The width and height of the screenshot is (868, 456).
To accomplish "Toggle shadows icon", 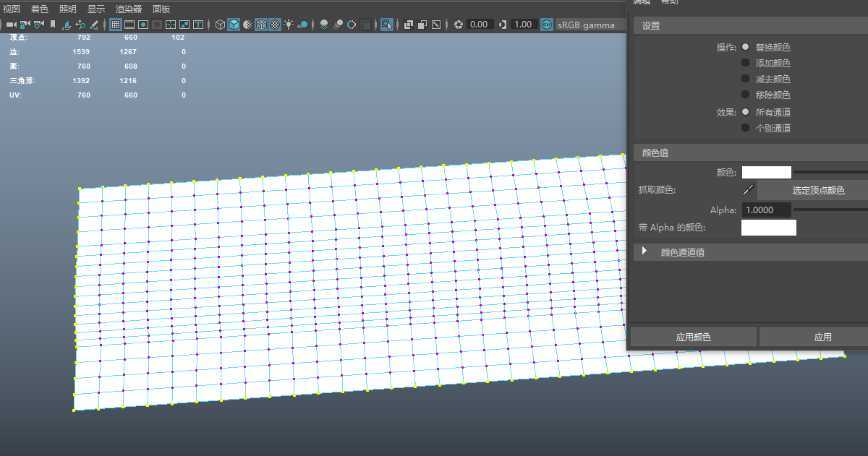I will [302, 25].
